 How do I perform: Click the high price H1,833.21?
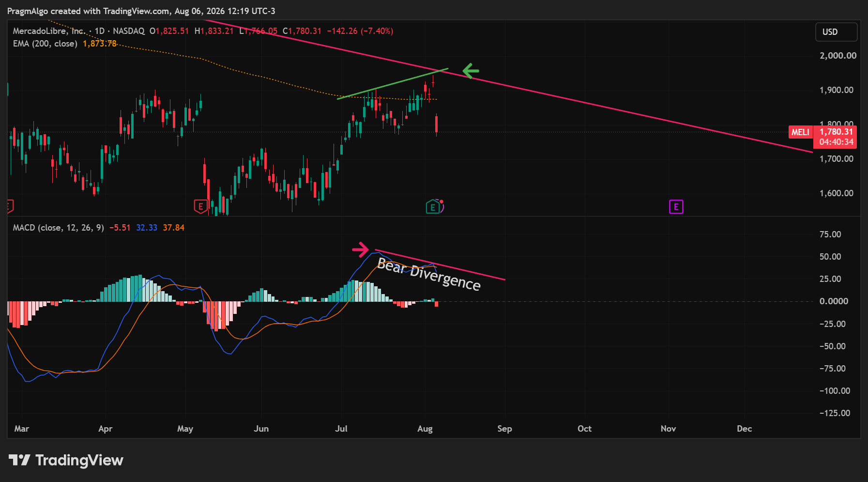point(214,31)
